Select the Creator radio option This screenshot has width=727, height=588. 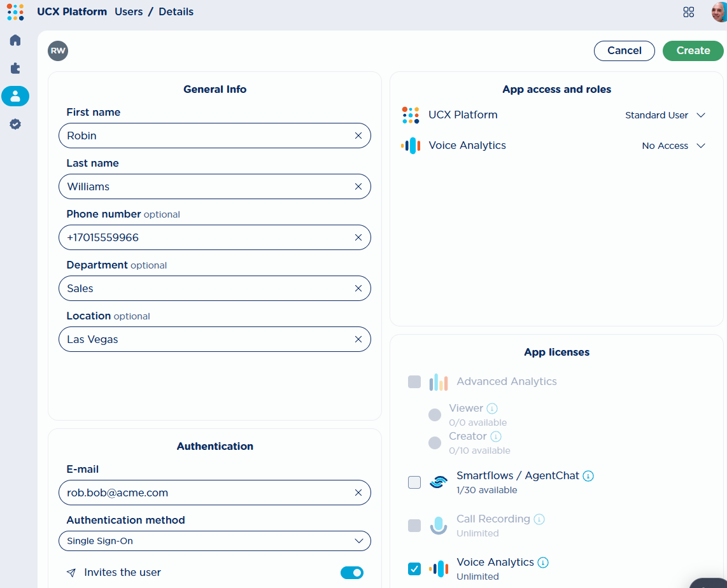pos(434,443)
